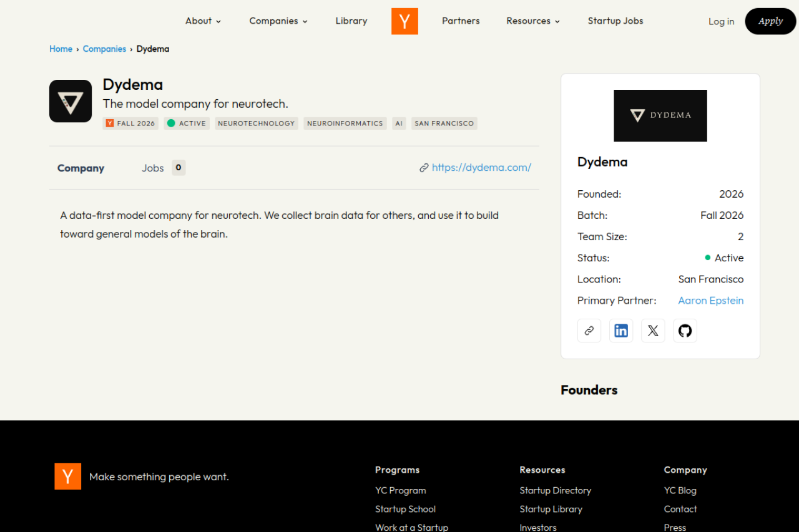Screen dimensions: 799x532
Task: Open Startup Jobs in the navigation
Action: [x=615, y=21]
